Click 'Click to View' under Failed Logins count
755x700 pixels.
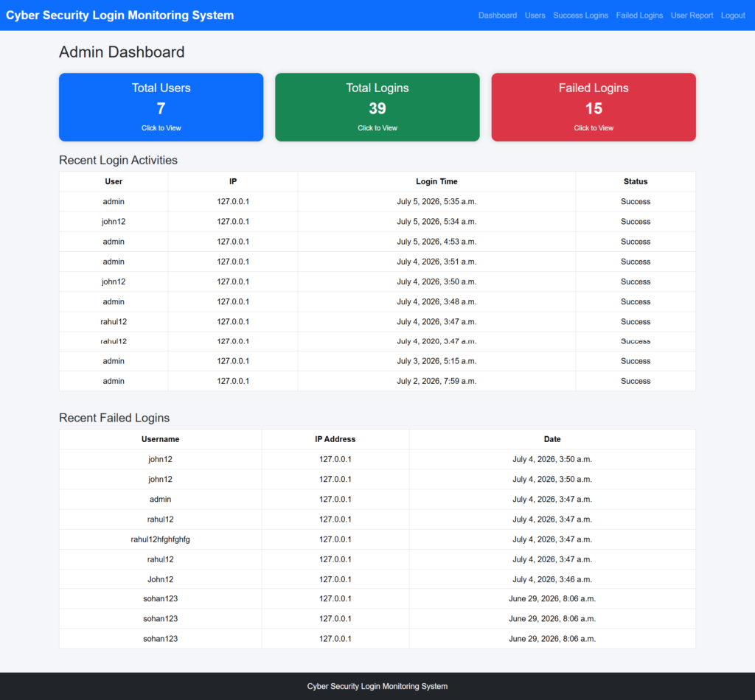pos(594,128)
